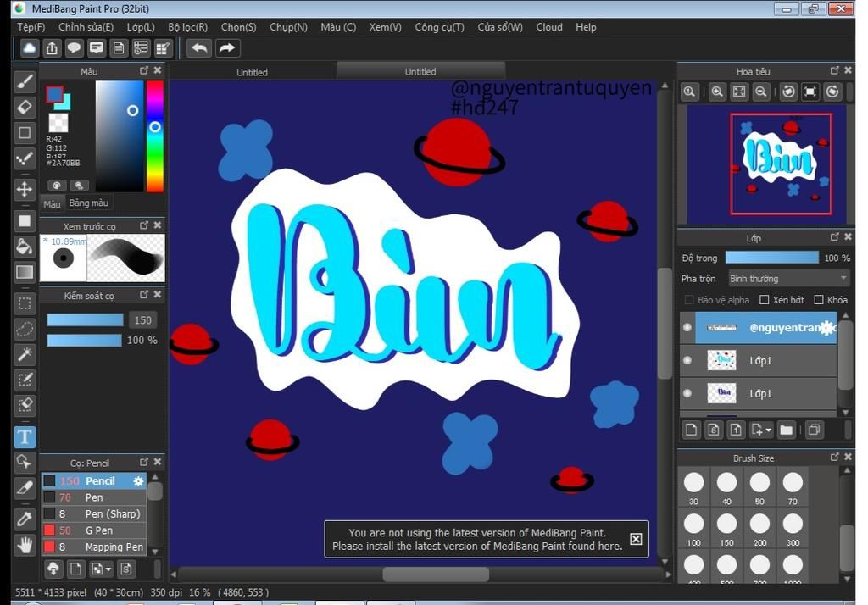Click the share upload toolbar icon
The height and width of the screenshot is (605, 868).
click(x=52, y=48)
